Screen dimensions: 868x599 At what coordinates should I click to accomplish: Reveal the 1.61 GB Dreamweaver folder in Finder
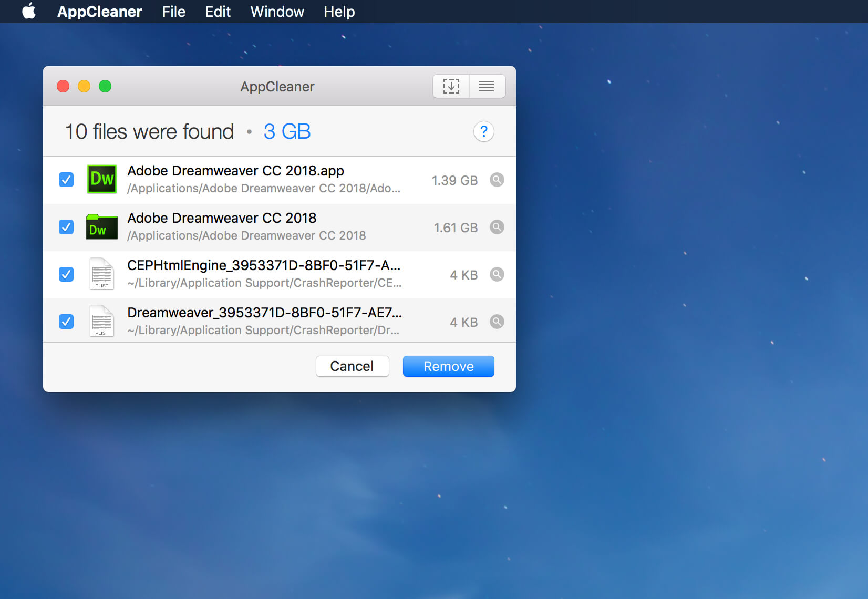tap(497, 227)
